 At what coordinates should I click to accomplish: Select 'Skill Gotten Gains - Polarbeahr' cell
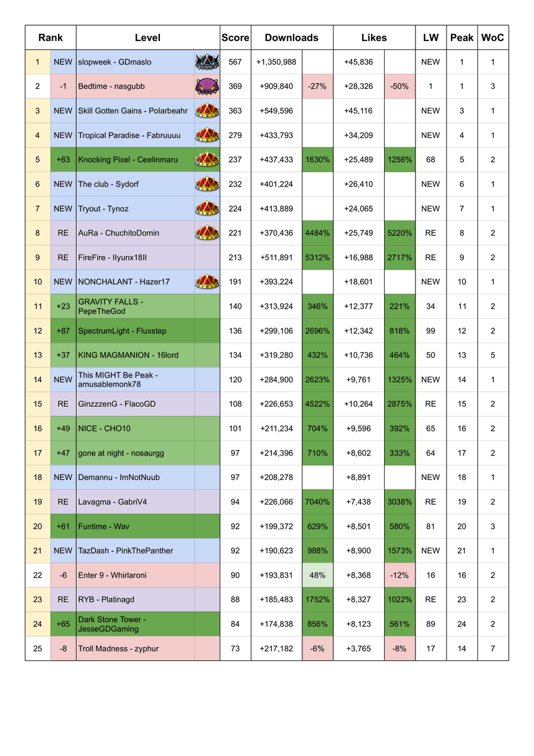[135, 111]
